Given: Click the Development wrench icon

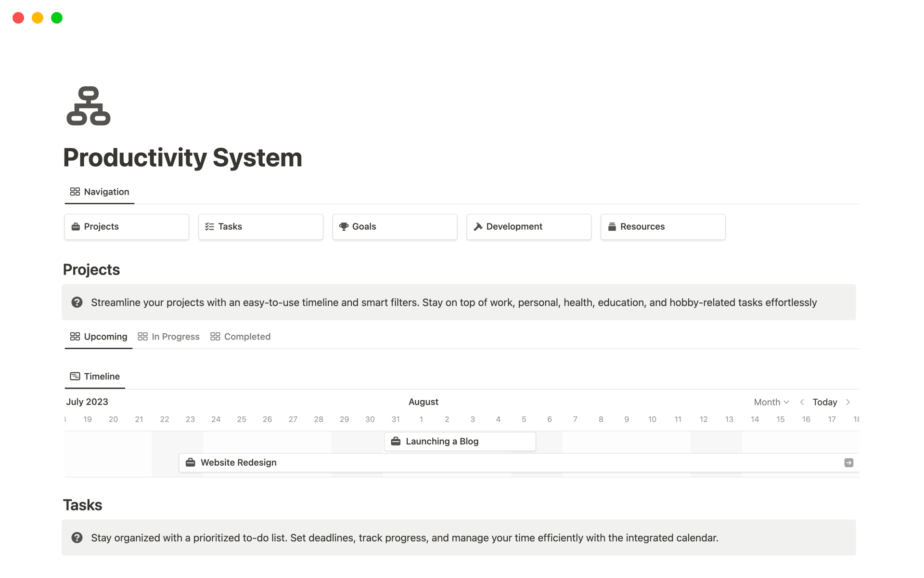Looking at the screenshot, I should (477, 226).
